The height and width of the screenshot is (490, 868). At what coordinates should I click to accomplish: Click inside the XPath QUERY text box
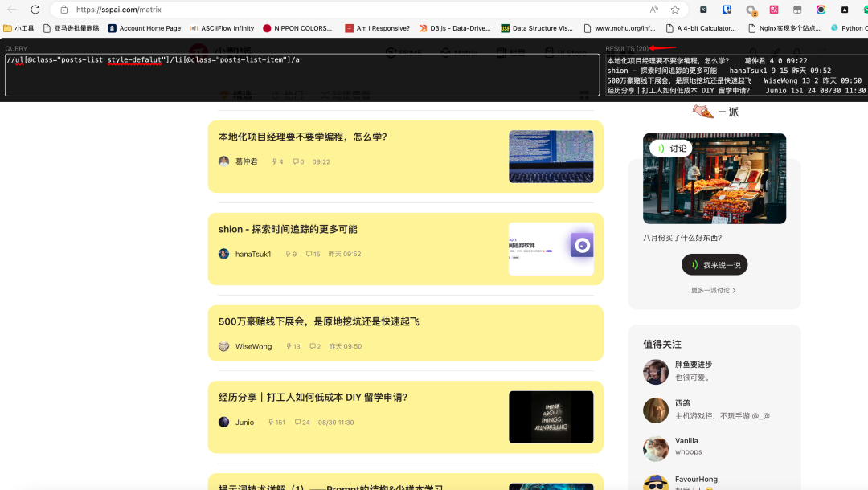(x=302, y=76)
